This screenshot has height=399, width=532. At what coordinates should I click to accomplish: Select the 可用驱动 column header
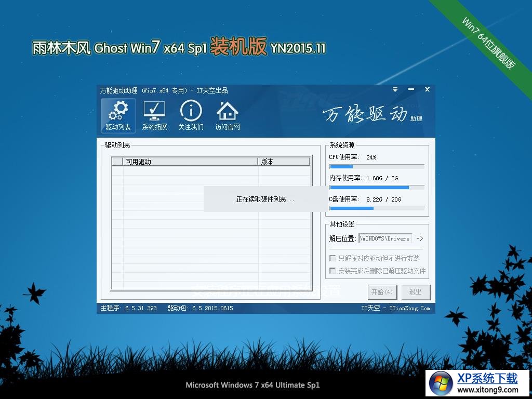click(190, 162)
